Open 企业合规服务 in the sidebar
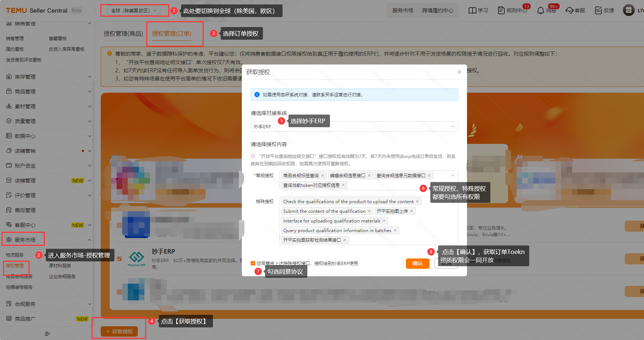 point(62,277)
